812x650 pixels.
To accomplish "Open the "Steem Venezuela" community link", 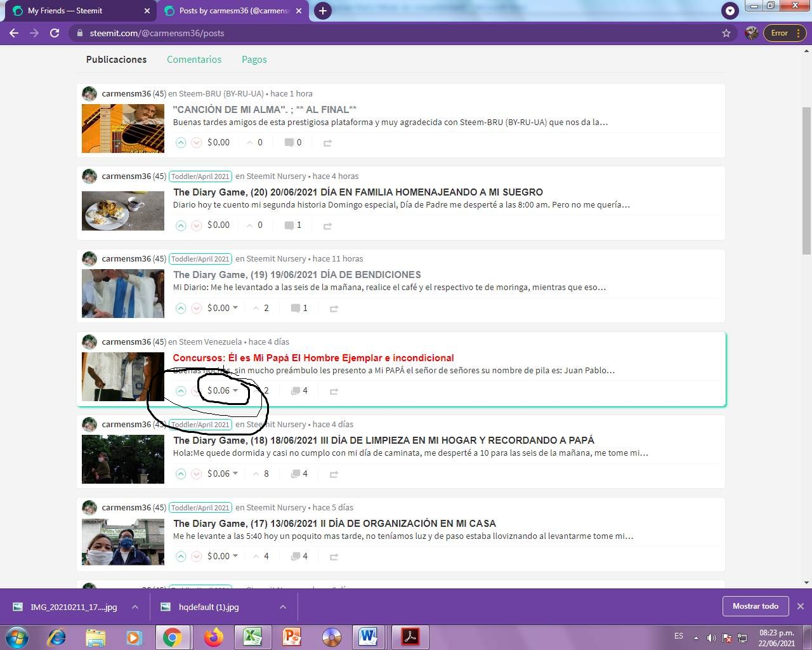I will pos(211,342).
